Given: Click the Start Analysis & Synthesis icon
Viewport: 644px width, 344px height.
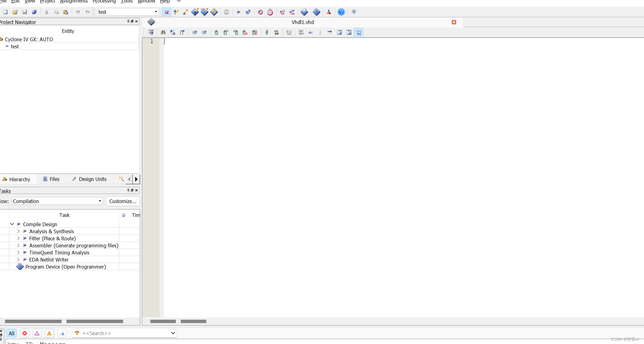Looking at the screenshot, I should [248, 12].
